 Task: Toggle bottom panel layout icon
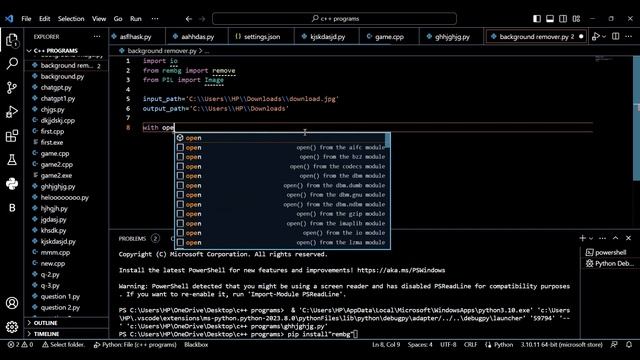550,19
